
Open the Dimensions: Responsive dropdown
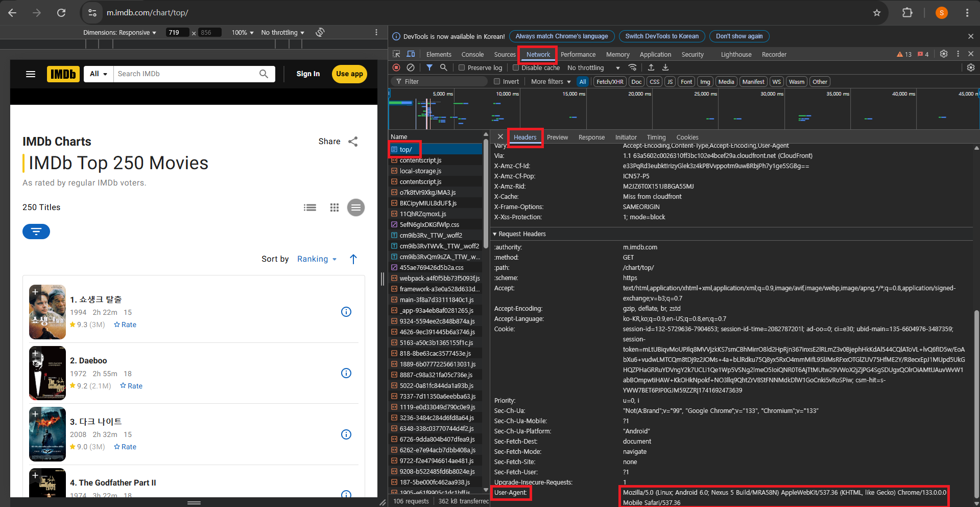119,32
